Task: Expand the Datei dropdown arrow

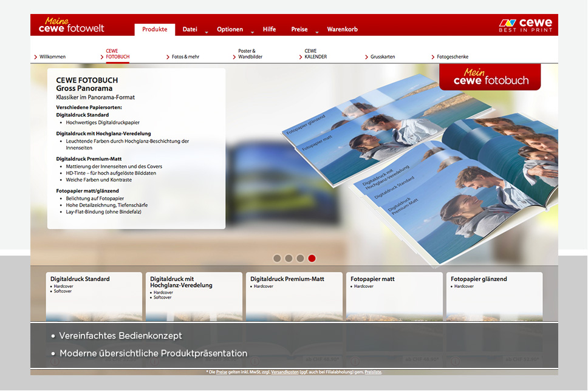Action: click(207, 32)
